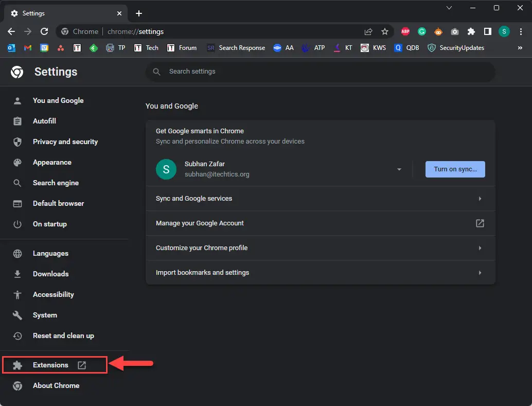Expand the account dropdown arrow for Subhan Zafar

399,169
